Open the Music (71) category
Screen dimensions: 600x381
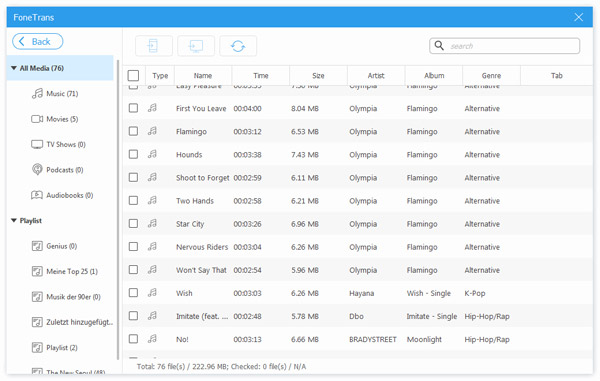pos(54,93)
